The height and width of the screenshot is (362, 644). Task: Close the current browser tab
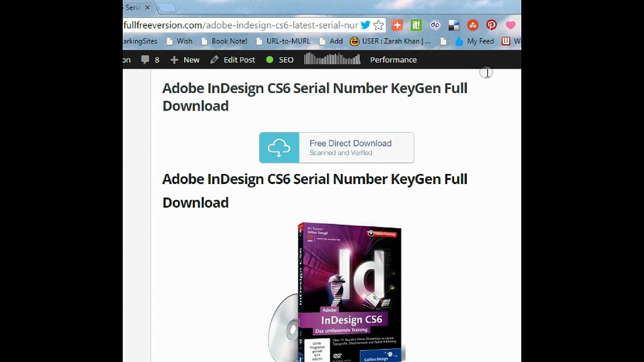pos(147,8)
